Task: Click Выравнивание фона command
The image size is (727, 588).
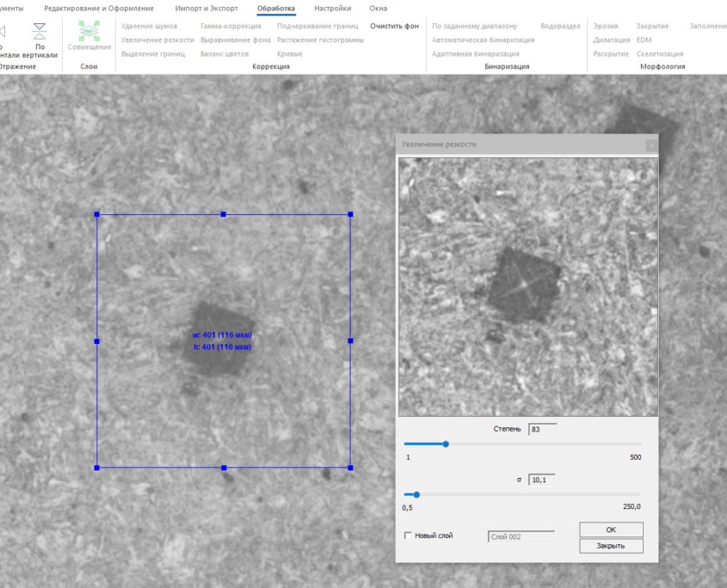Action: point(236,40)
